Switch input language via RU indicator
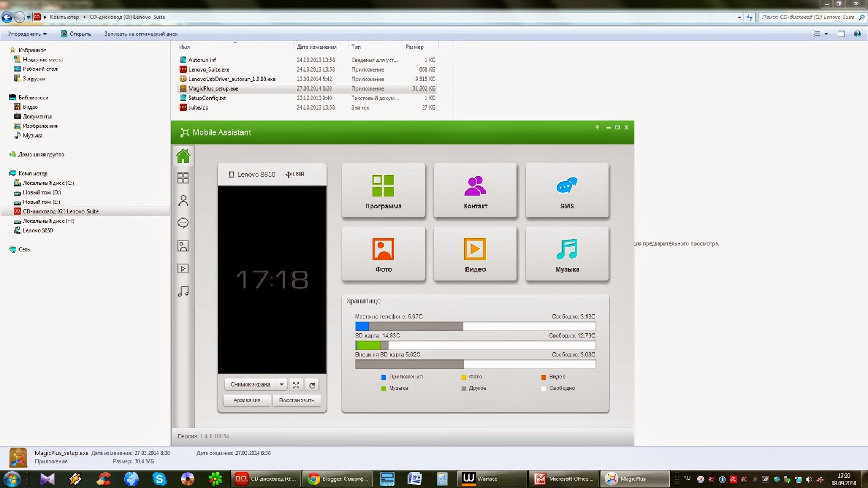This screenshot has height=488, width=868. point(687,478)
